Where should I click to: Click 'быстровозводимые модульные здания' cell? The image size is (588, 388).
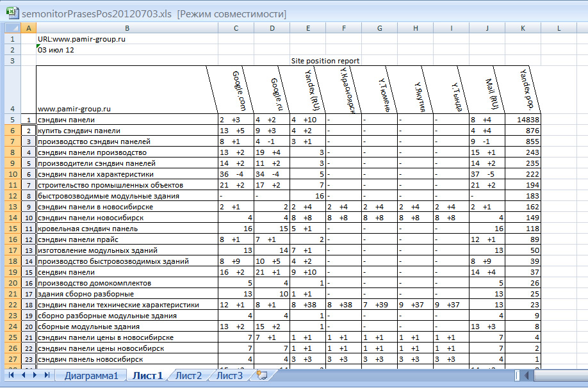pos(127,196)
